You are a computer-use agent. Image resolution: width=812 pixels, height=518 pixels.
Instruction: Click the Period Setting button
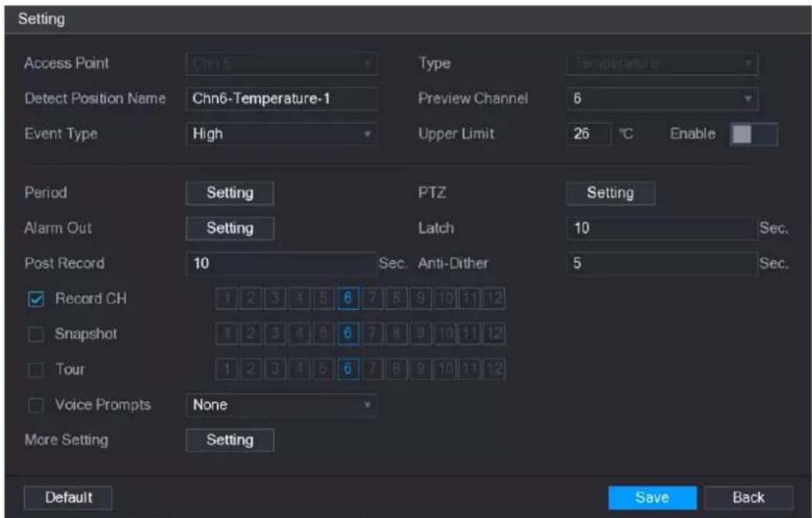pyautogui.click(x=229, y=193)
